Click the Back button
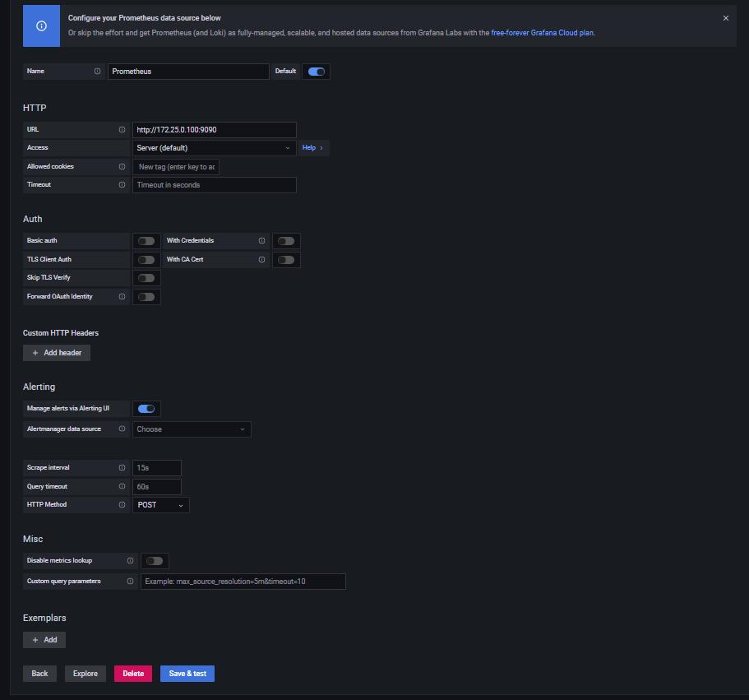The height and width of the screenshot is (700, 749). (39, 673)
